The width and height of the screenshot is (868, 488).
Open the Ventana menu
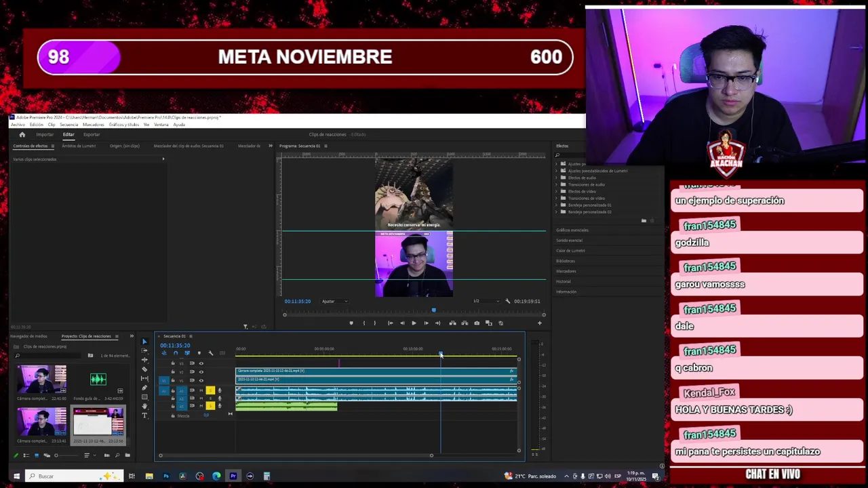(x=161, y=125)
